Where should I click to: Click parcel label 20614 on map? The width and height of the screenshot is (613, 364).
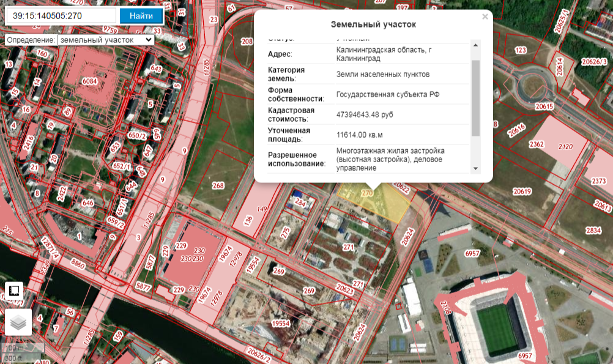[x=560, y=67]
